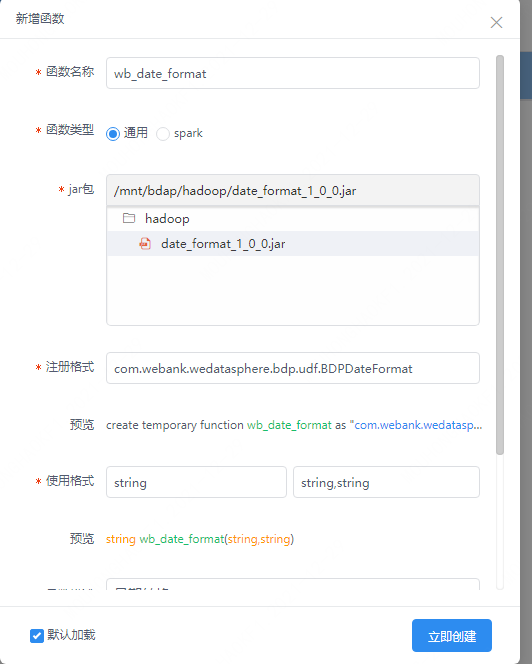Screen dimensions: 532x664
Task: Click the date_format_1_0_0.jar file icon
Action: [145, 243]
